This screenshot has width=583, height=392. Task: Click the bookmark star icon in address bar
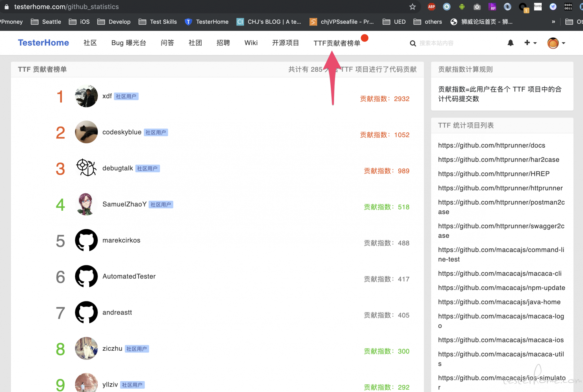pyautogui.click(x=412, y=7)
